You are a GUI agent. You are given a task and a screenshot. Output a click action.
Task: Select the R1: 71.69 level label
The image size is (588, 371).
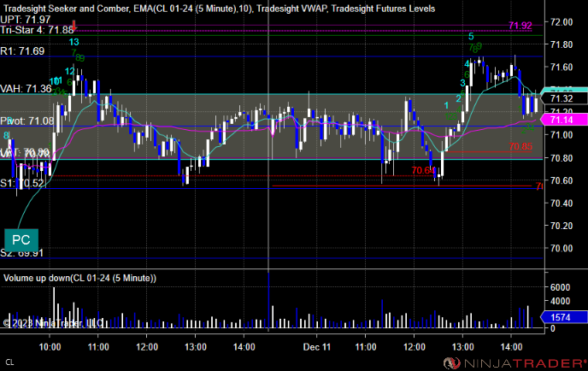[22, 51]
